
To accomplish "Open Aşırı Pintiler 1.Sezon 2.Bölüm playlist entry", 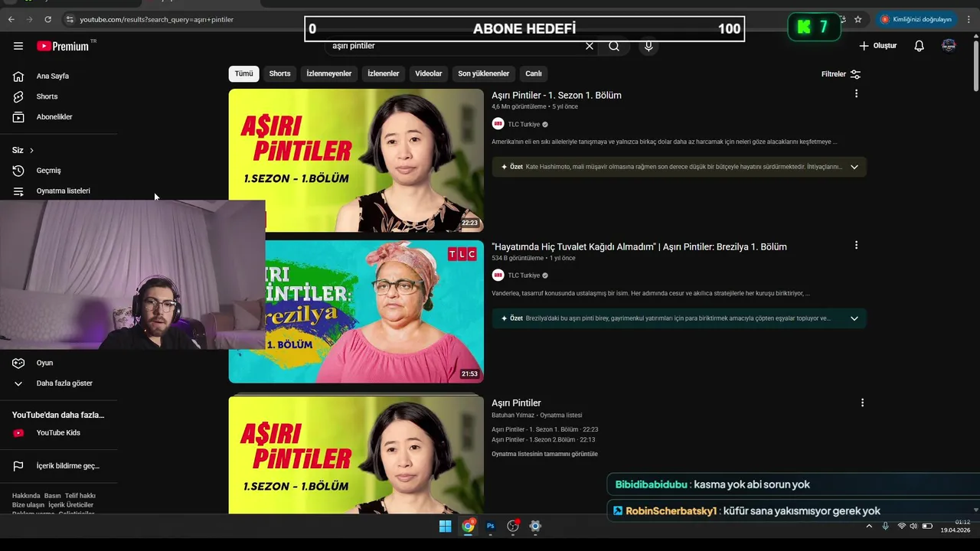I will (x=543, y=439).
